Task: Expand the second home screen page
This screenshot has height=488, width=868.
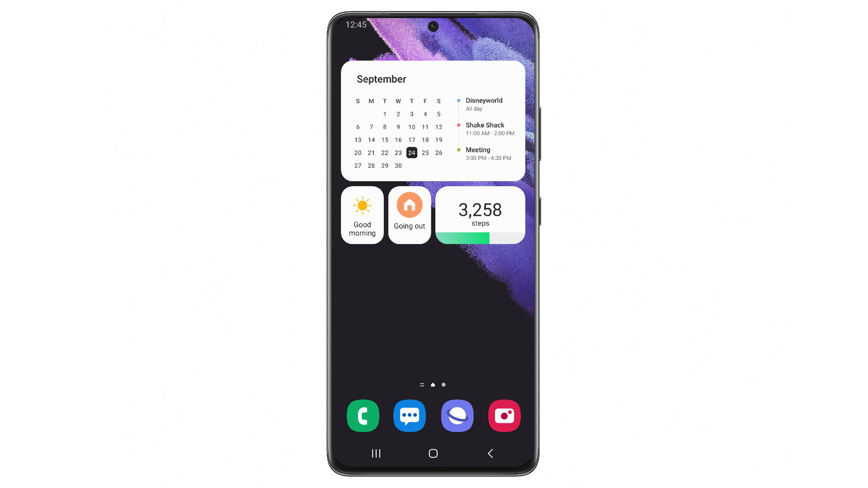Action: (443, 385)
